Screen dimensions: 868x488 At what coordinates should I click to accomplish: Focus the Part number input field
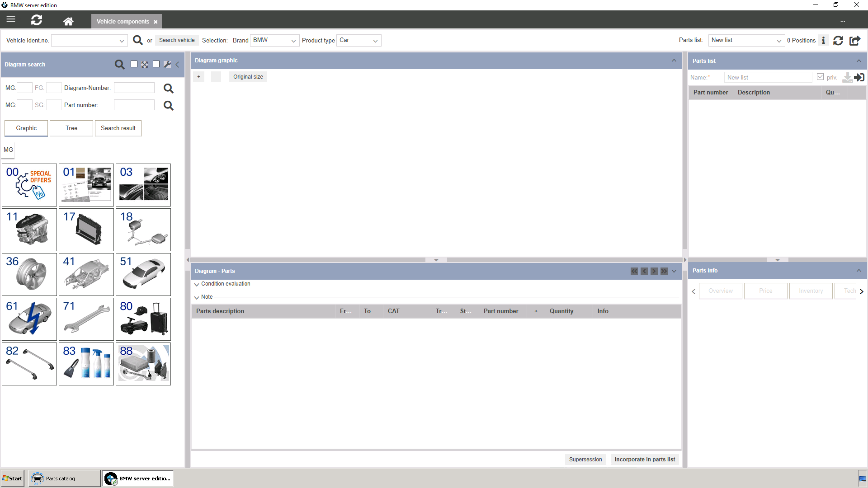pos(134,105)
